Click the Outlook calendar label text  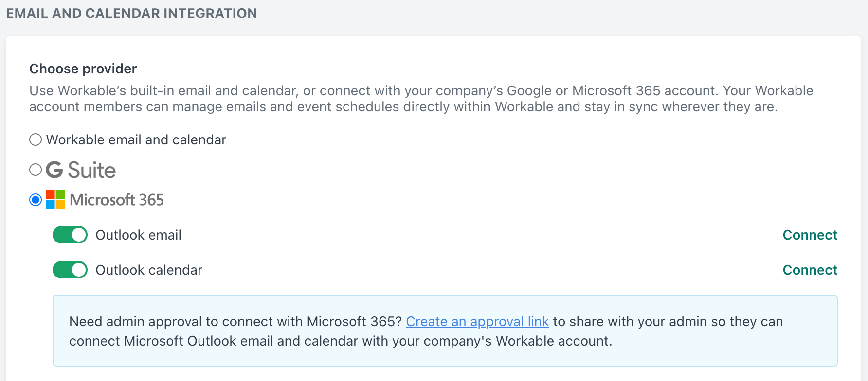tap(149, 270)
